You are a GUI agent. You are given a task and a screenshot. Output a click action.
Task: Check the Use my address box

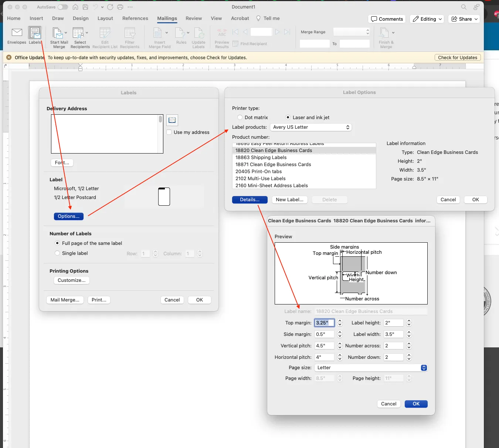click(169, 132)
